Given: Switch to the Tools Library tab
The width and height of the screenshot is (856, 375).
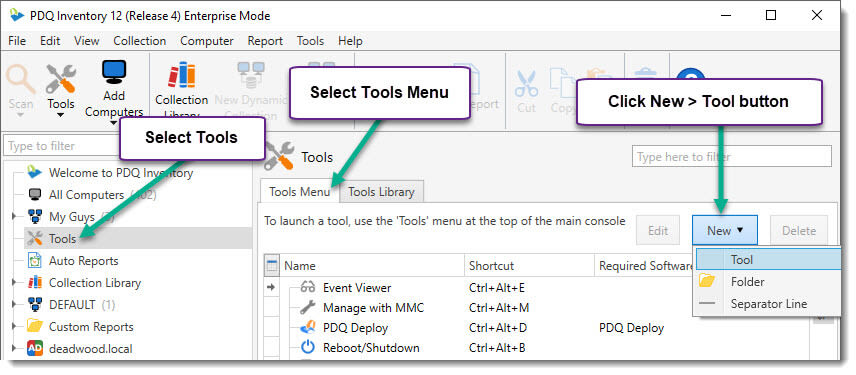Looking at the screenshot, I should [381, 192].
